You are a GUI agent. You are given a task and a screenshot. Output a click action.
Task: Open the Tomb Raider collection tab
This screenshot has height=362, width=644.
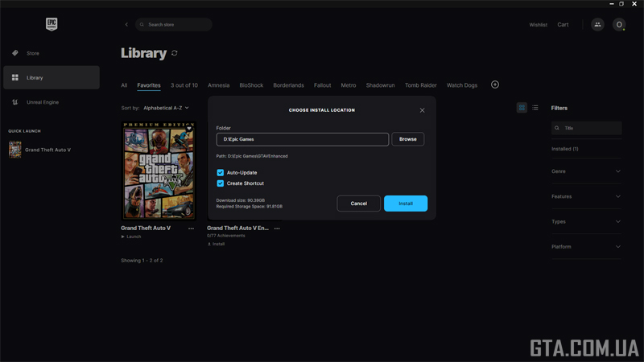[420, 85]
